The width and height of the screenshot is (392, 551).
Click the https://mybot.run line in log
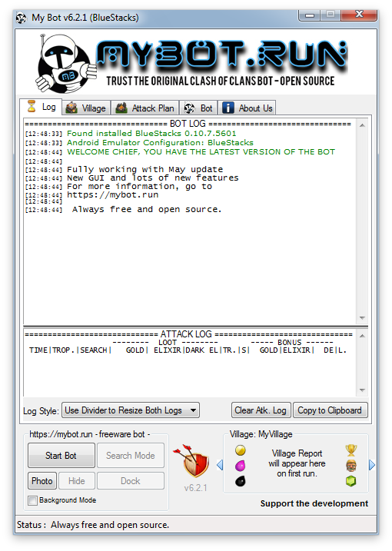(113, 194)
